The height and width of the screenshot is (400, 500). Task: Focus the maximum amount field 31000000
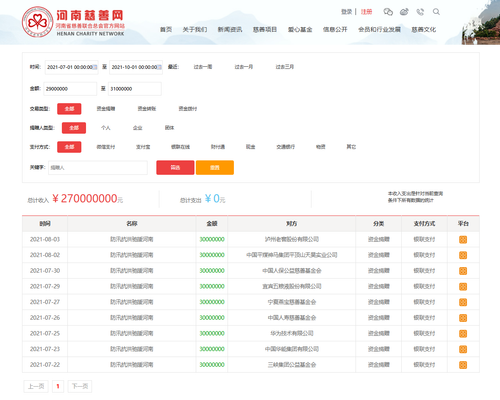135,89
